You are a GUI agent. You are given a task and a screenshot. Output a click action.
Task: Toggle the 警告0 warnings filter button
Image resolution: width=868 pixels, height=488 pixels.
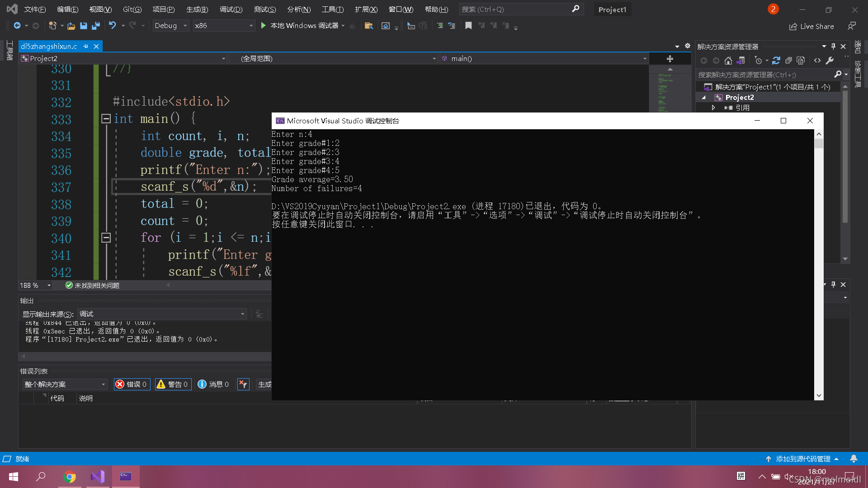pyautogui.click(x=173, y=384)
